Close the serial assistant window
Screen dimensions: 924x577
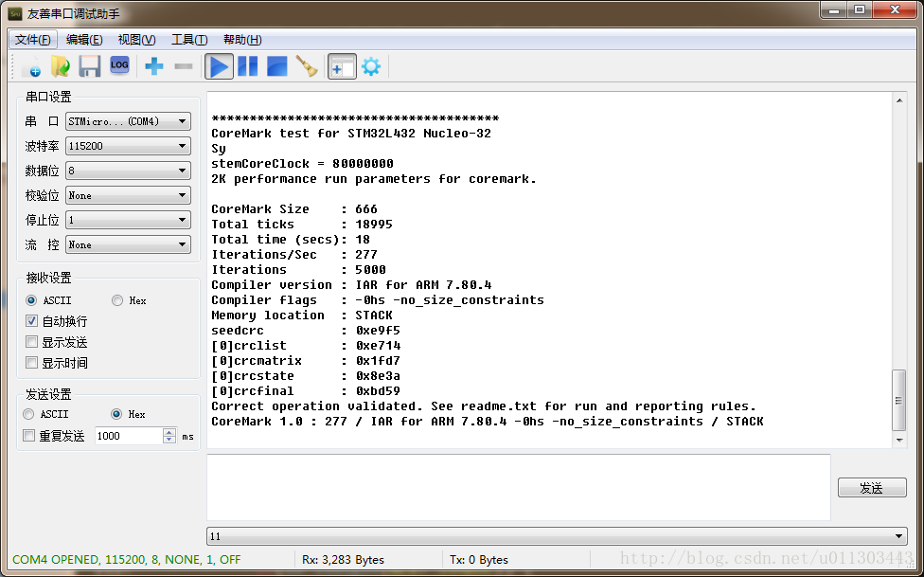click(x=895, y=10)
